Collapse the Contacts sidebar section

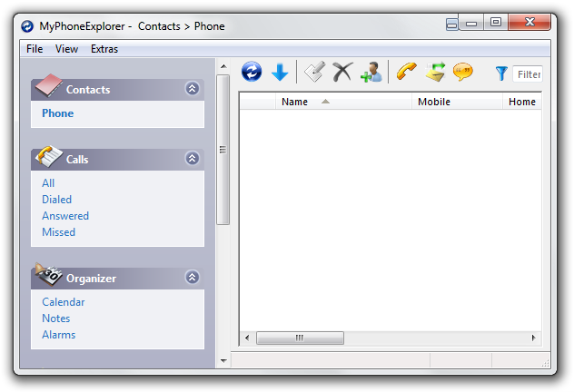tap(193, 89)
